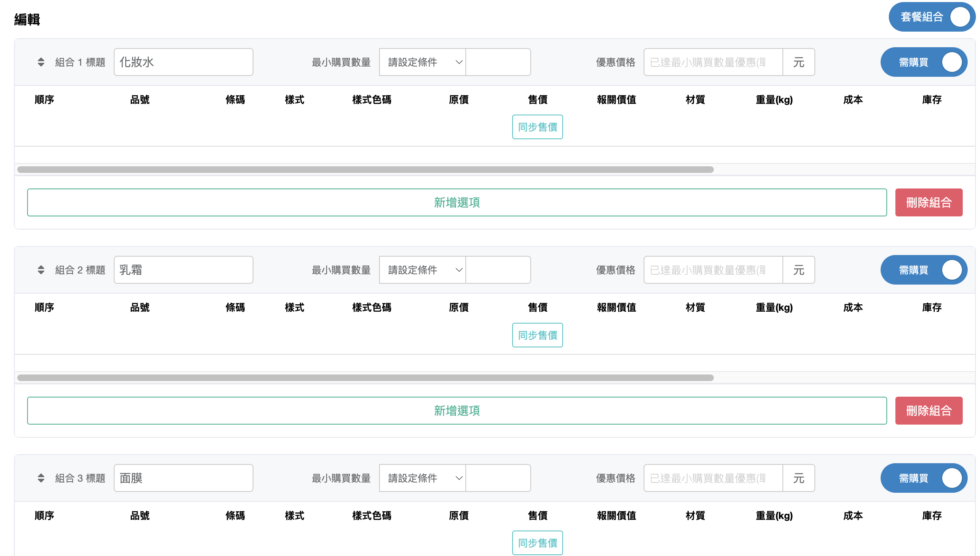Click 同步售價 button in 面膜 group
980x556 pixels.
tap(537, 543)
